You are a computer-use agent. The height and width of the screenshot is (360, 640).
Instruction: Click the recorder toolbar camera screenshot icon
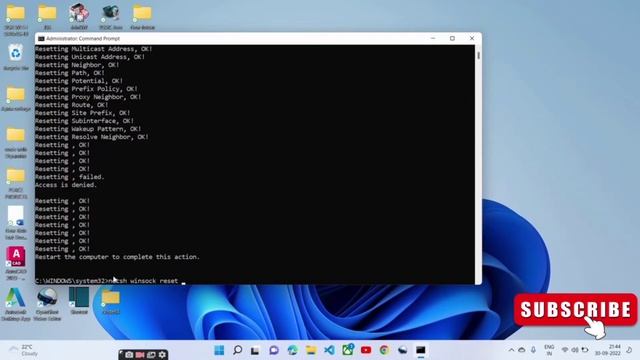coord(129,355)
